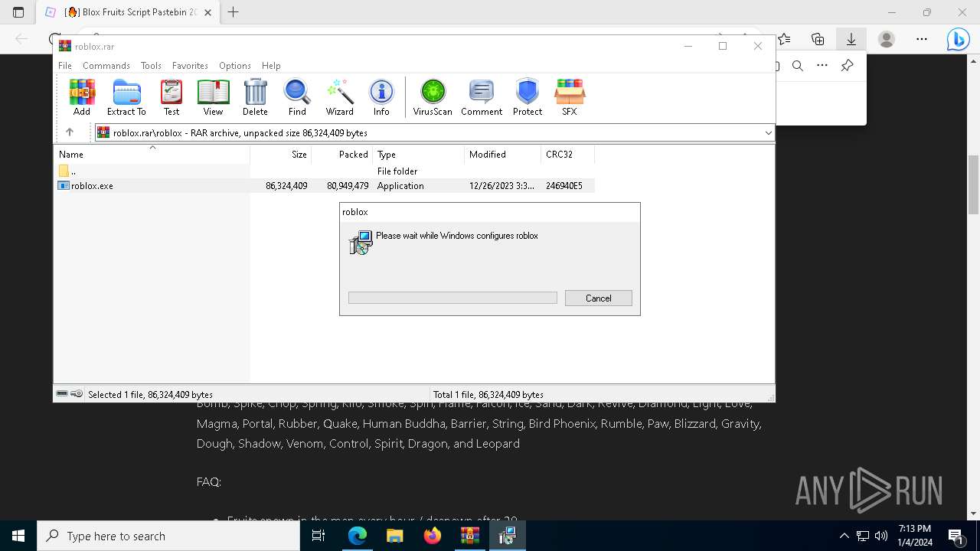The width and height of the screenshot is (980, 551).
Task: Click the Find magnifier icon
Action: (x=297, y=97)
